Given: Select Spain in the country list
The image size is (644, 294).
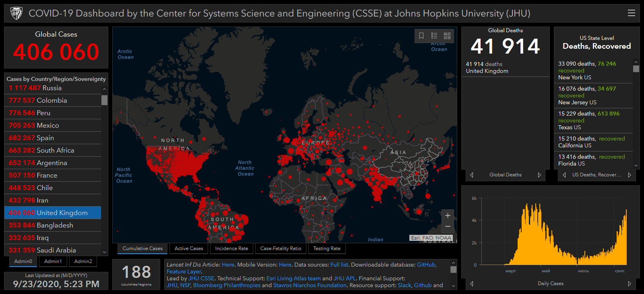Looking at the screenshot, I should (53, 138).
